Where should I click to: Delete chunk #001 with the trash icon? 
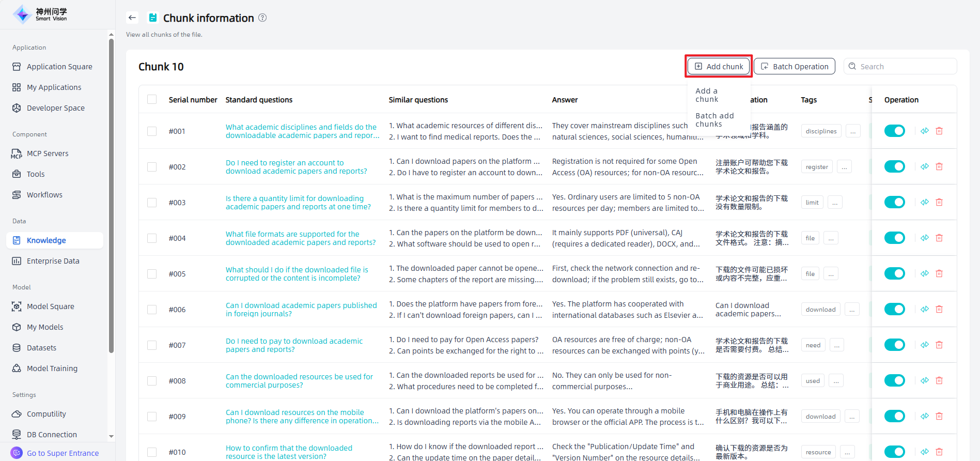coord(939,131)
